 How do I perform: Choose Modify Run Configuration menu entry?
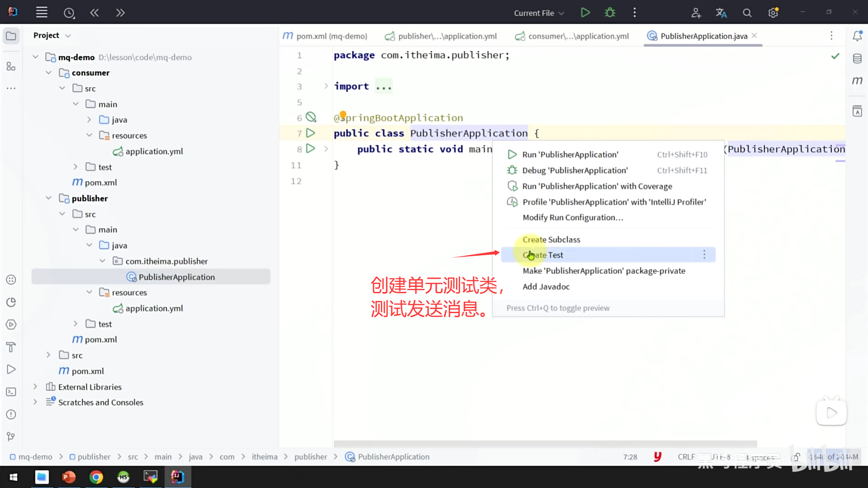573,218
